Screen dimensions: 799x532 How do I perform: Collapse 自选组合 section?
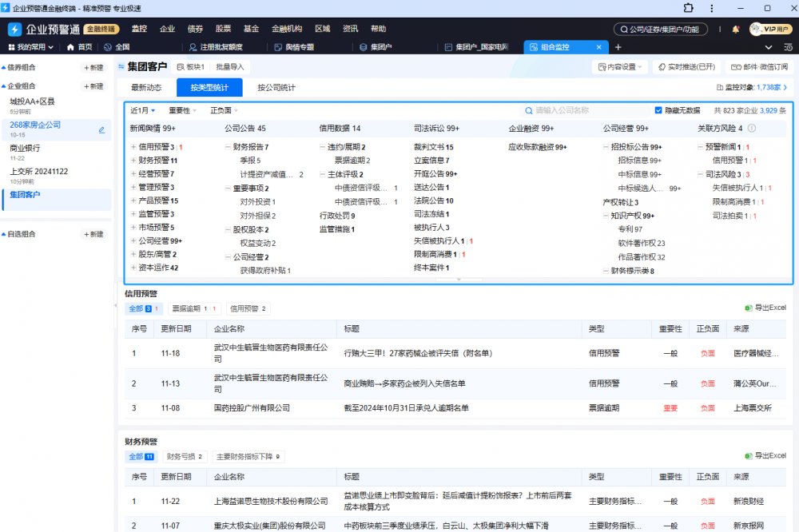(3, 234)
